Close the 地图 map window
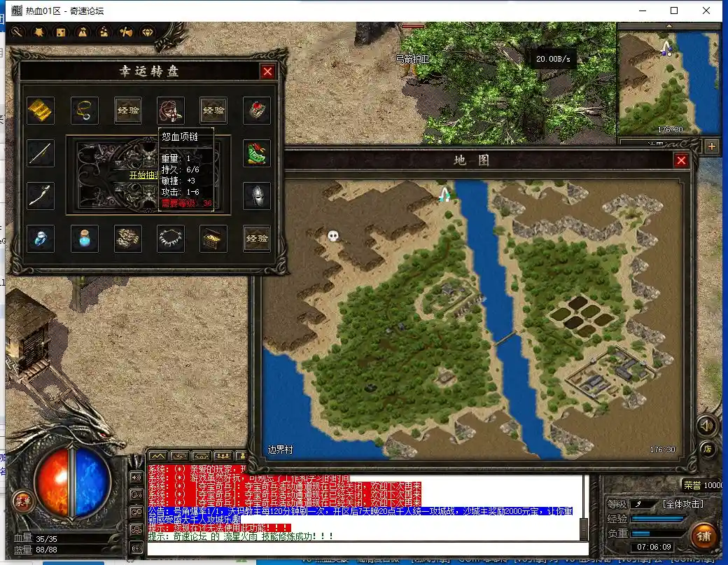Viewport: 728px width, 565px height. pyautogui.click(x=681, y=160)
